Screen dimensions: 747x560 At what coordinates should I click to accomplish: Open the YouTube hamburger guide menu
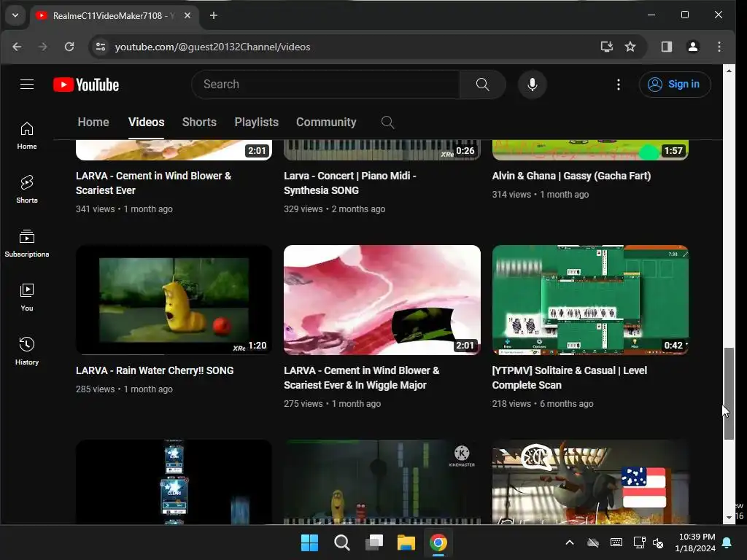(x=27, y=85)
